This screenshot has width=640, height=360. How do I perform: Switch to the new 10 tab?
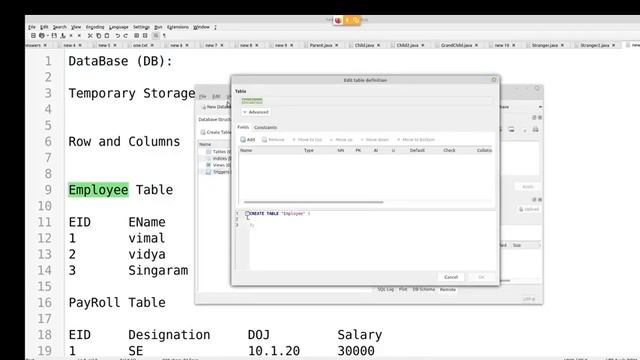click(502, 45)
